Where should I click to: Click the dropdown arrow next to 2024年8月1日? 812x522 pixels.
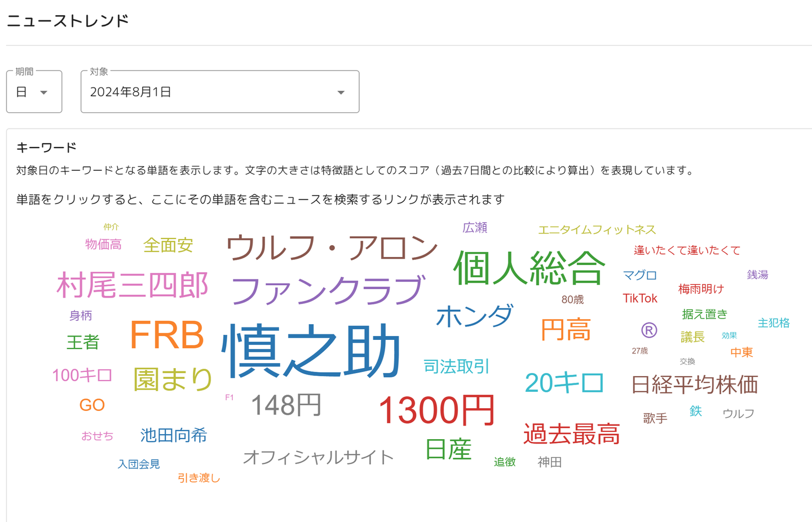click(x=341, y=92)
